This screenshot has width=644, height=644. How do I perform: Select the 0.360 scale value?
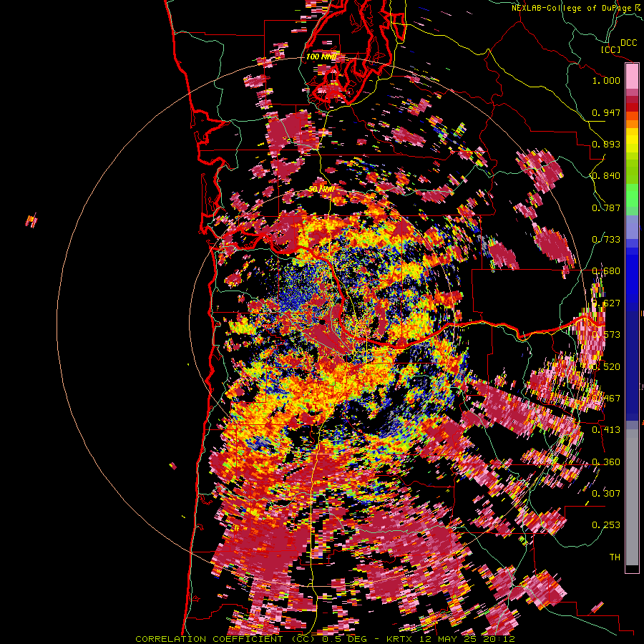606,462
